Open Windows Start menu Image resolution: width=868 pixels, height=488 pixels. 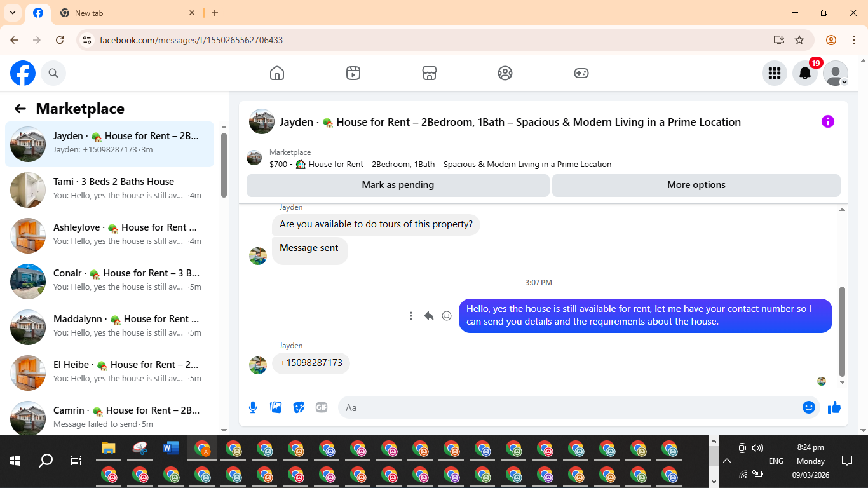click(x=15, y=461)
